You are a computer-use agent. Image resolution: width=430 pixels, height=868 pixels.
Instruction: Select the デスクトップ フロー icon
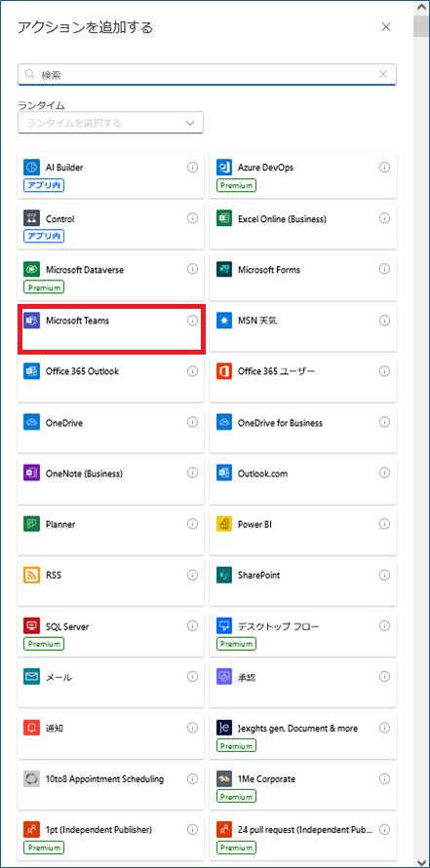(x=224, y=626)
